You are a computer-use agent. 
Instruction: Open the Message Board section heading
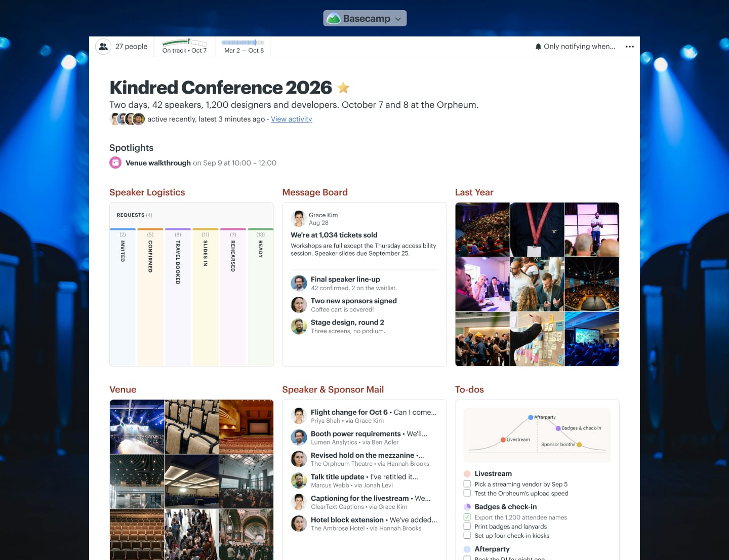(315, 192)
